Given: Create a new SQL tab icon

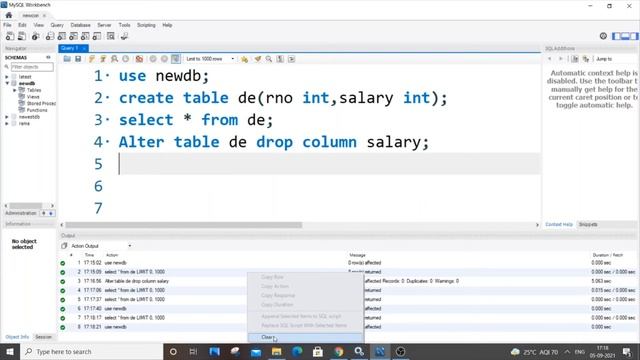Looking at the screenshot, I should tap(10, 36).
